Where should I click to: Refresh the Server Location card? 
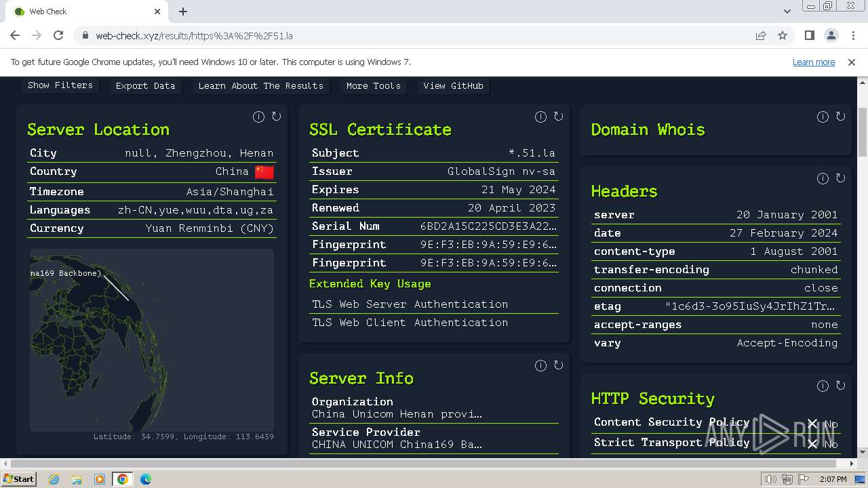click(x=276, y=117)
